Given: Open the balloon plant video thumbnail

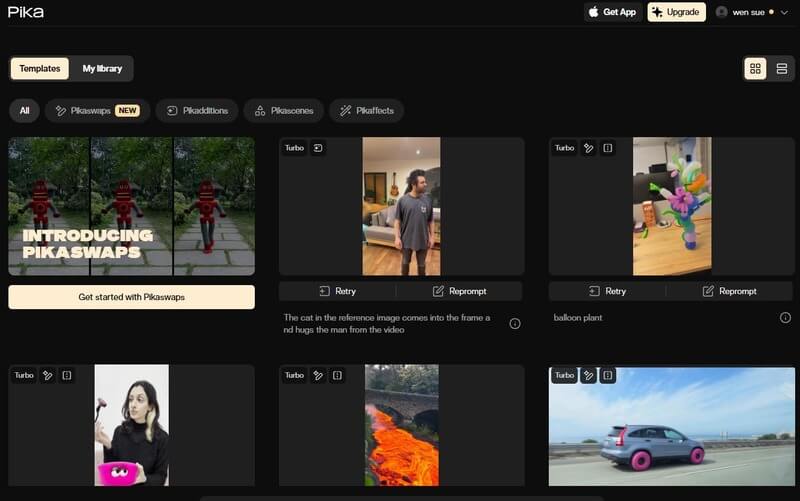Looking at the screenshot, I should tap(672, 206).
